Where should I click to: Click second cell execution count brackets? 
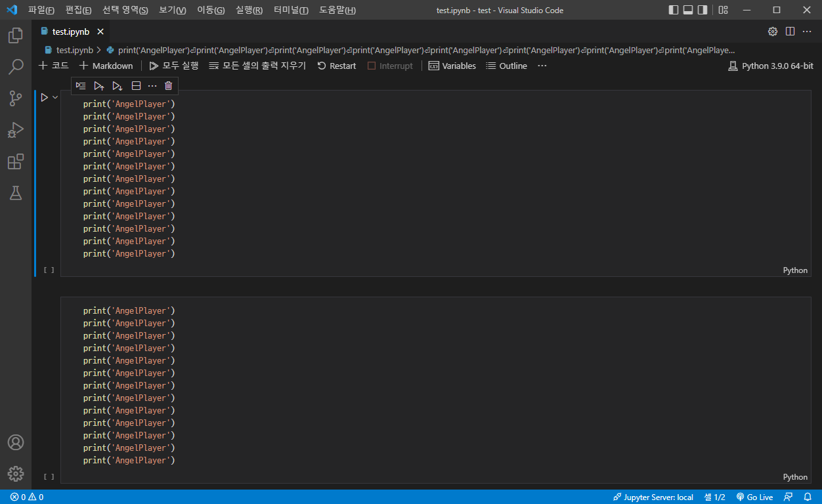[49, 477]
